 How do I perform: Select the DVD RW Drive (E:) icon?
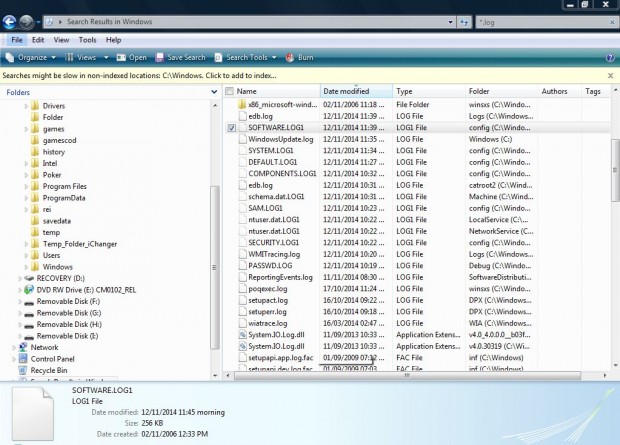(x=29, y=290)
